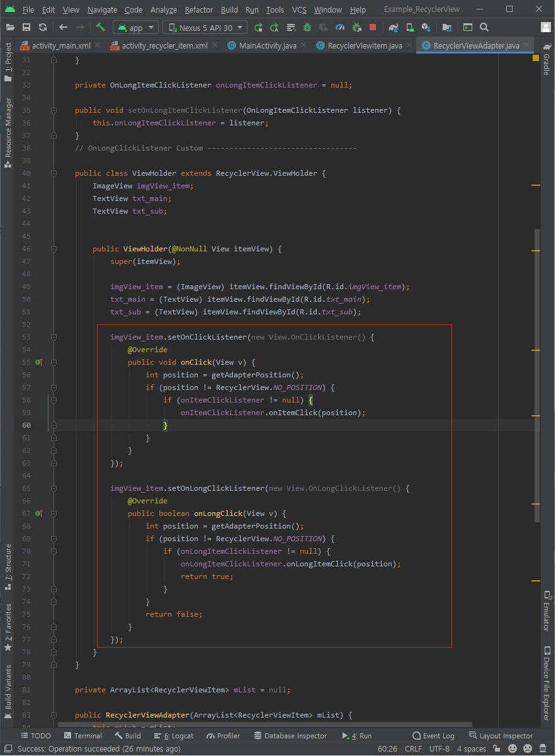Open the profiler gauge icon in toolbar

click(340, 27)
